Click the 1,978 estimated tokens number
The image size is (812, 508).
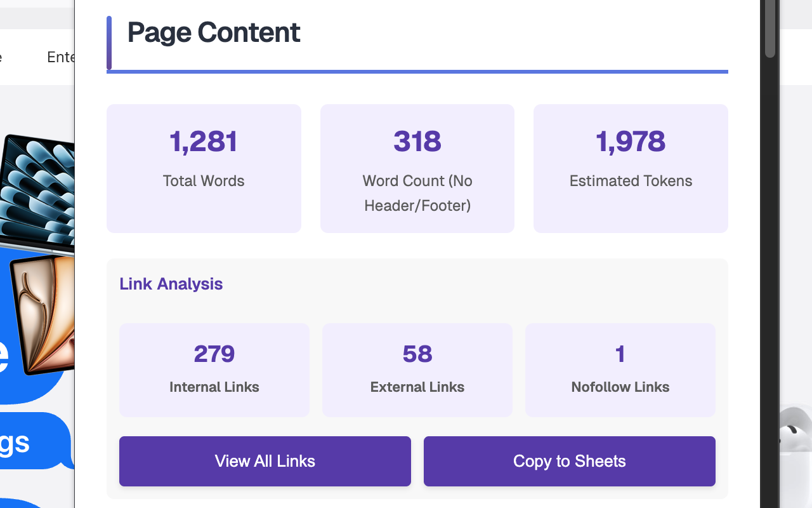(631, 141)
